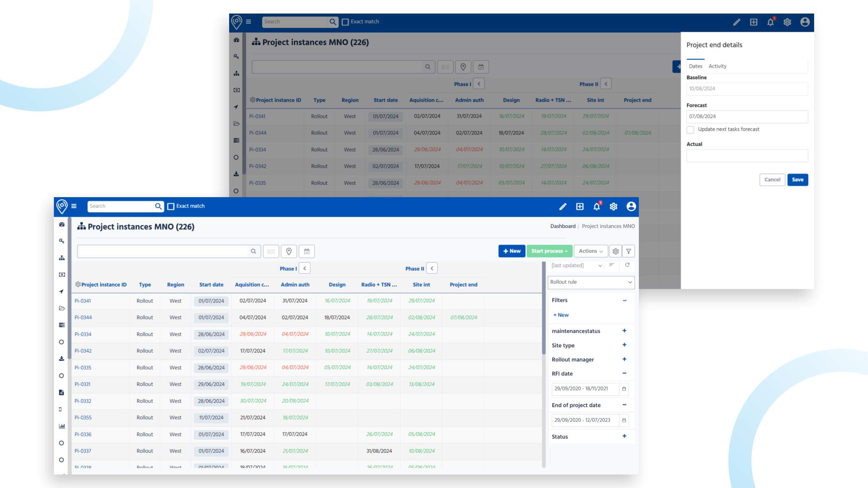
Task: Click refresh icon next to last updated
Action: (627, 265)
